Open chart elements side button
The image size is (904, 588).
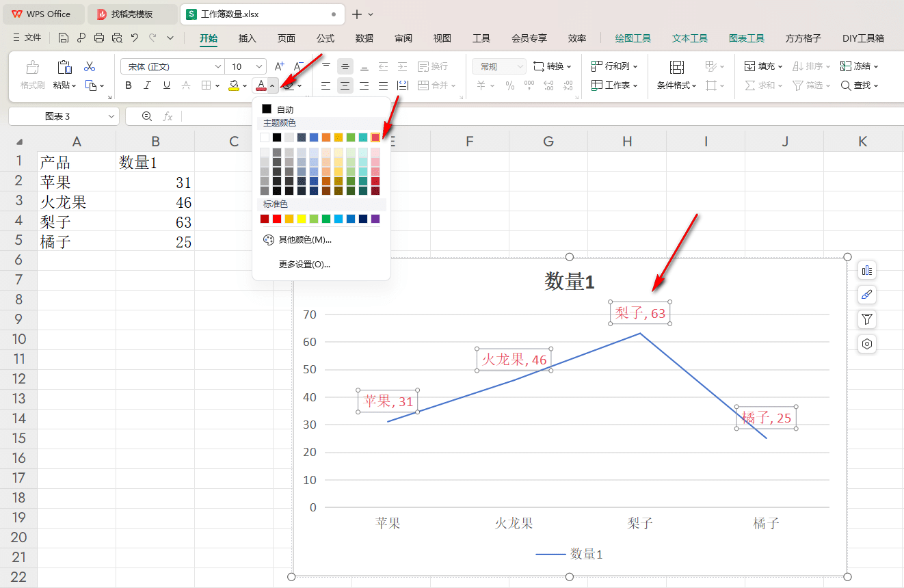point(867,270)
